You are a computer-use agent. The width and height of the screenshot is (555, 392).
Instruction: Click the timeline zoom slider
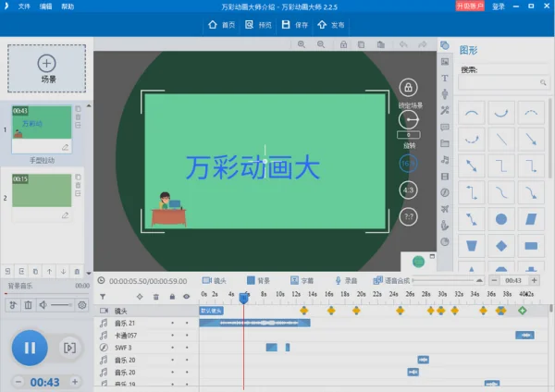click(448, 280)
